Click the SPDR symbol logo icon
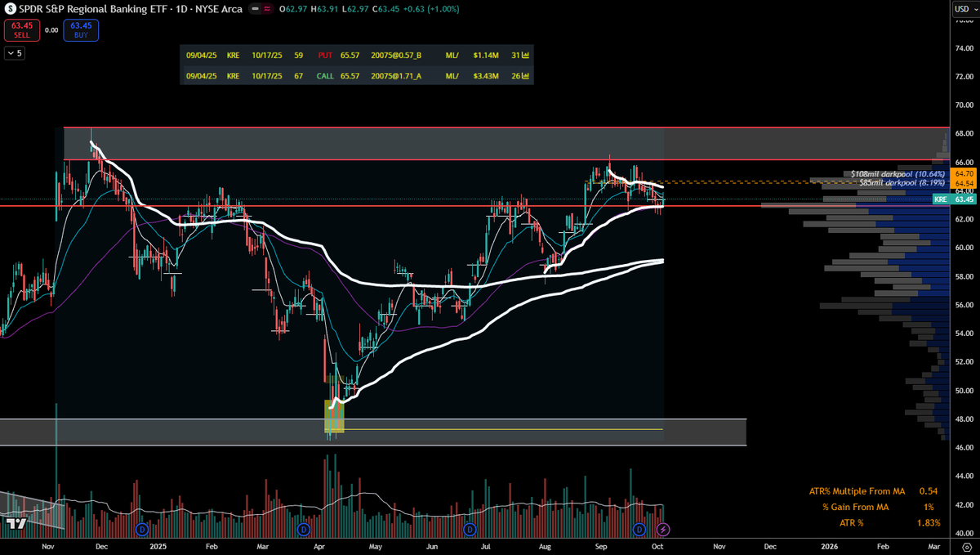 tap(10, 9)
